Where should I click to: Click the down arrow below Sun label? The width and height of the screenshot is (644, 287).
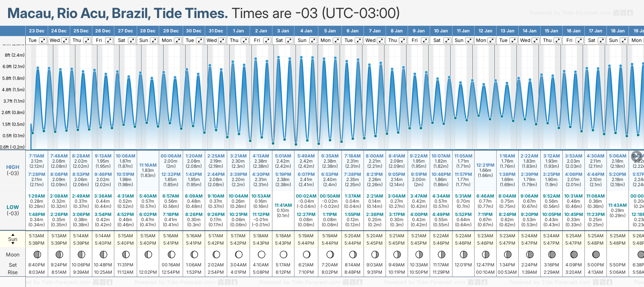(13, 244)
